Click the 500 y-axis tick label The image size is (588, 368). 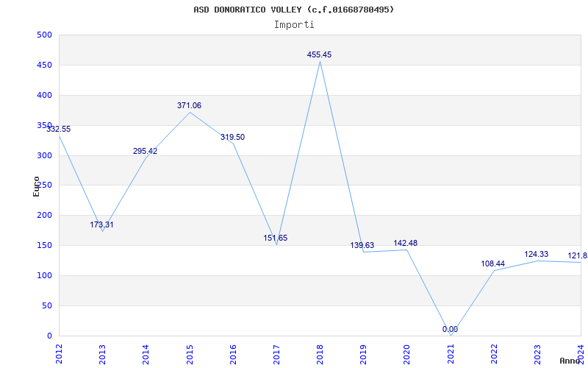coord(44,35)
